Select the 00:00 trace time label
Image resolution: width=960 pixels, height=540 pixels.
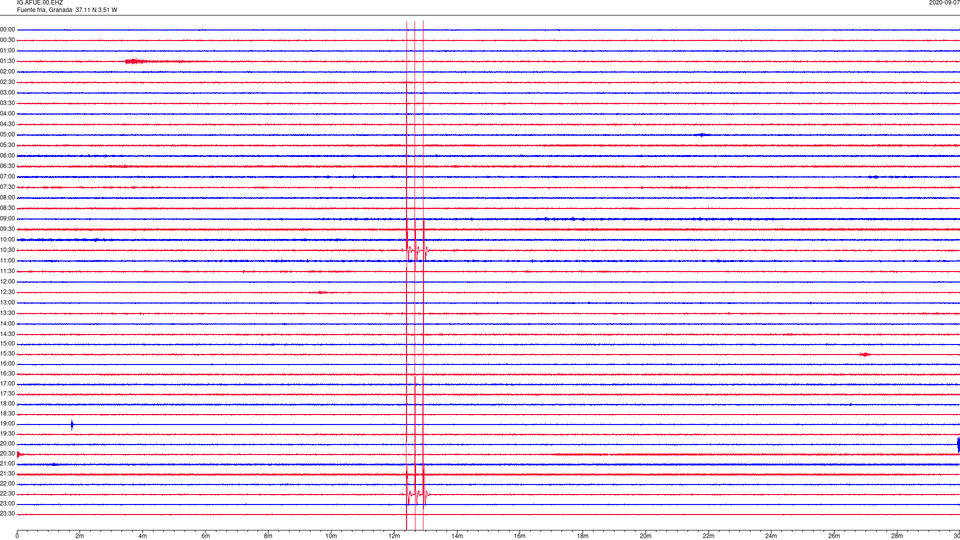point(7,29)
